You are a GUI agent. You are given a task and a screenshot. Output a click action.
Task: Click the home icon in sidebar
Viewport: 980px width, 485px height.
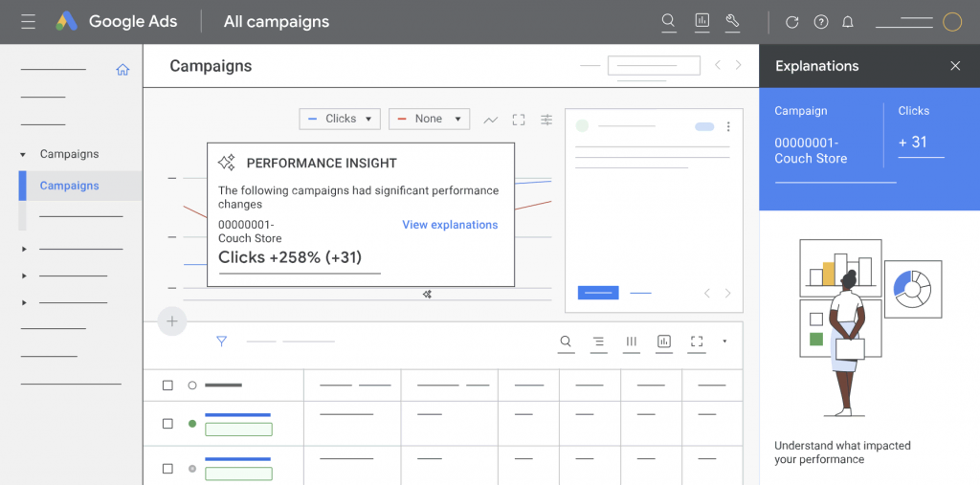point(122,69)
